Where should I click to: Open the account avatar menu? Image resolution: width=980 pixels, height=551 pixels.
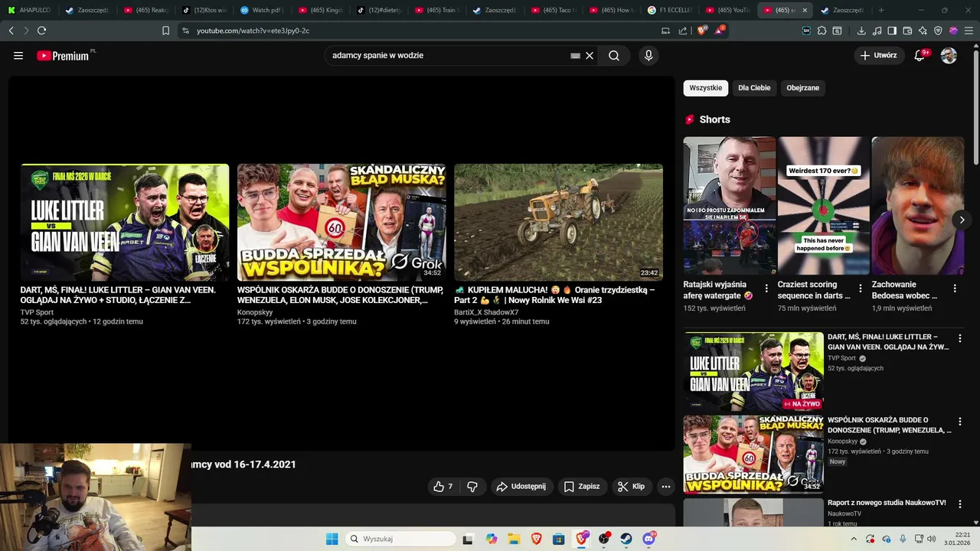coord(949,55)
